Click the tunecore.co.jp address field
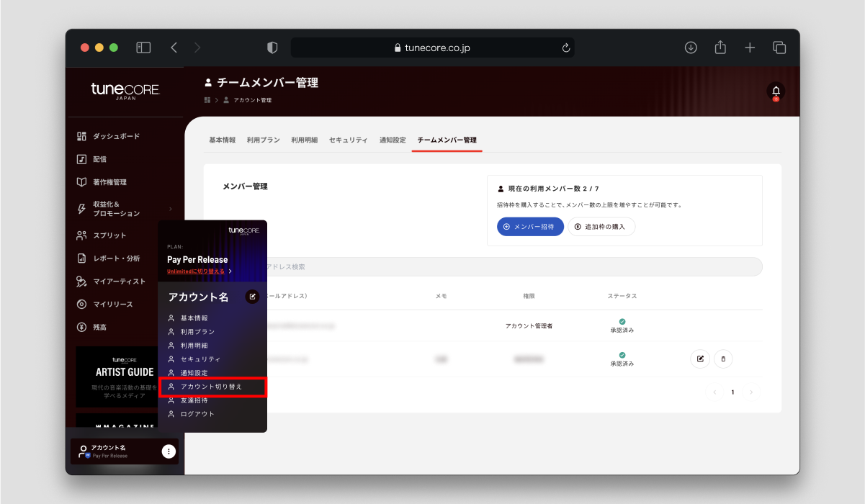 (x=432, y=48)
